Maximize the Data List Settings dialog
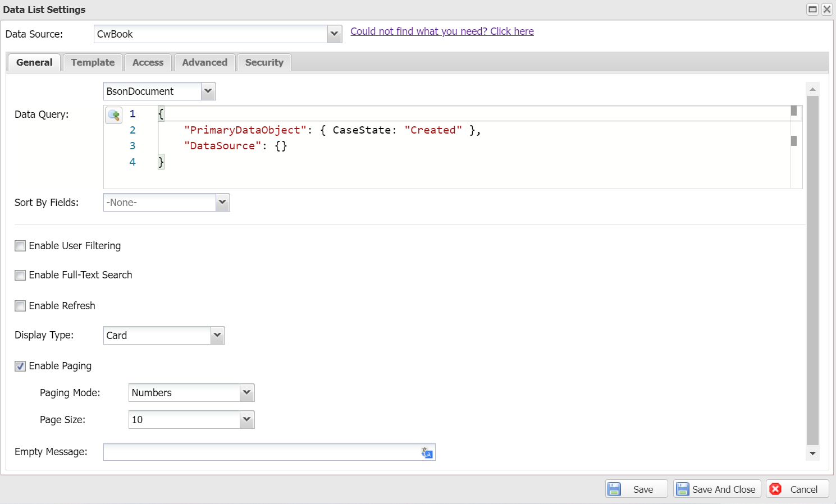This screenshot has width=836, height=504. 812,9
